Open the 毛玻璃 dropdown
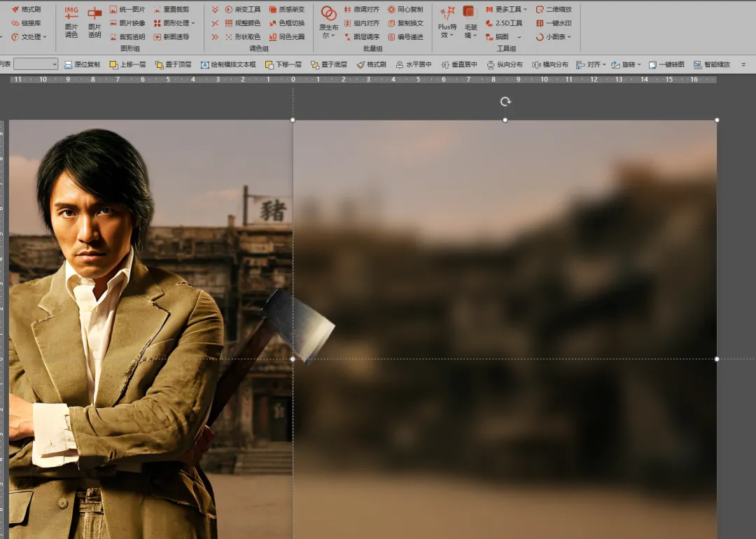The width and height of the screenshot is (756, 539). (470, 22)
